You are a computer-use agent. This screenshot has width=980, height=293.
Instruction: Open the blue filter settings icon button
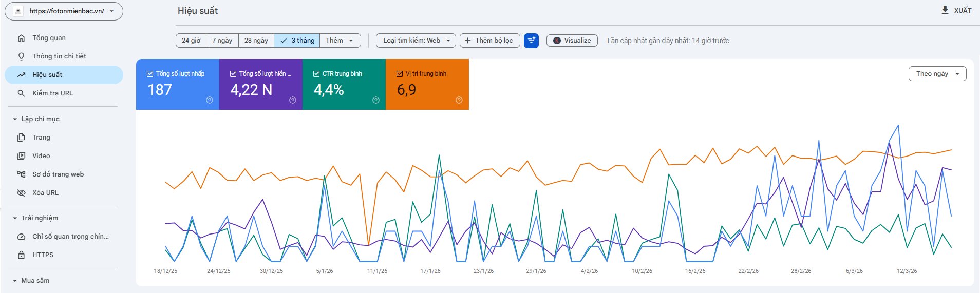(531, 41)
